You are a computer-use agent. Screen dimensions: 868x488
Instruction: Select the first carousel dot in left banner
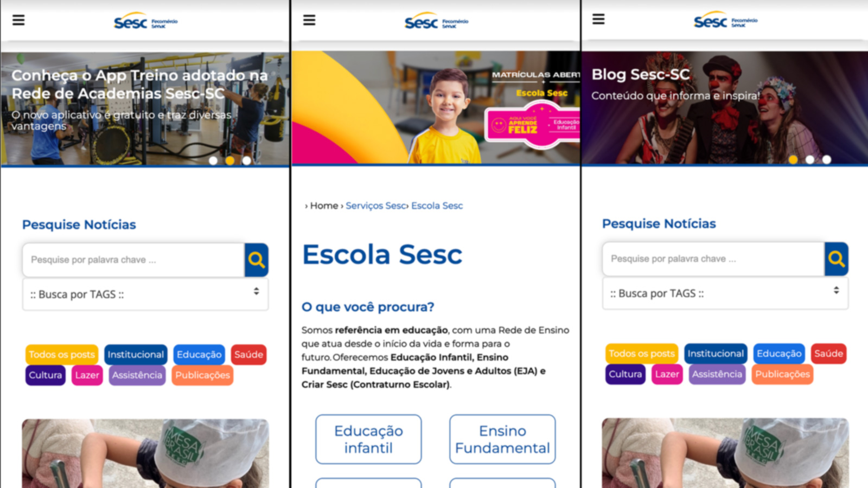click(213, 160)
